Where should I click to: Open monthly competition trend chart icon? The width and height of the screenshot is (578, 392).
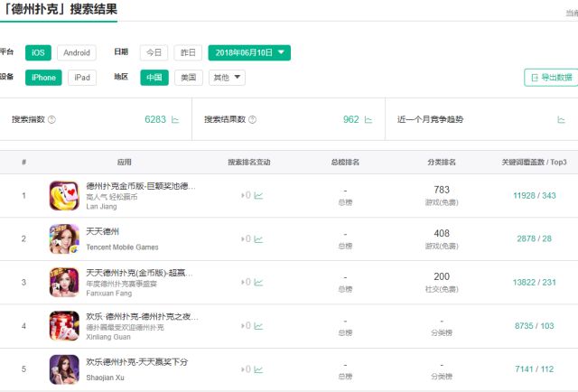(561, 120)
